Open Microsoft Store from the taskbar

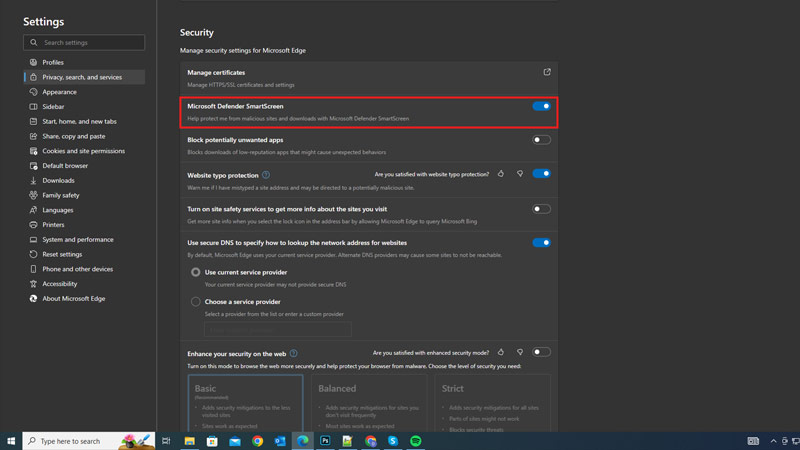click(212, 441)
